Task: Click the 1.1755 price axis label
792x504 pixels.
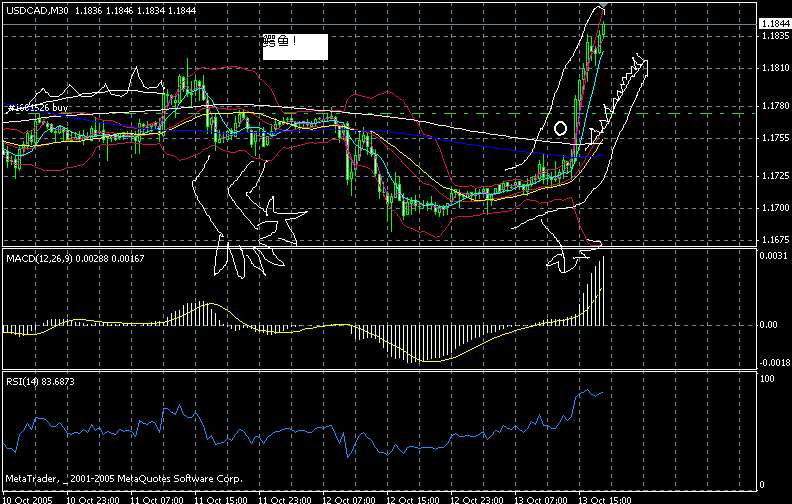Action: 775,138
